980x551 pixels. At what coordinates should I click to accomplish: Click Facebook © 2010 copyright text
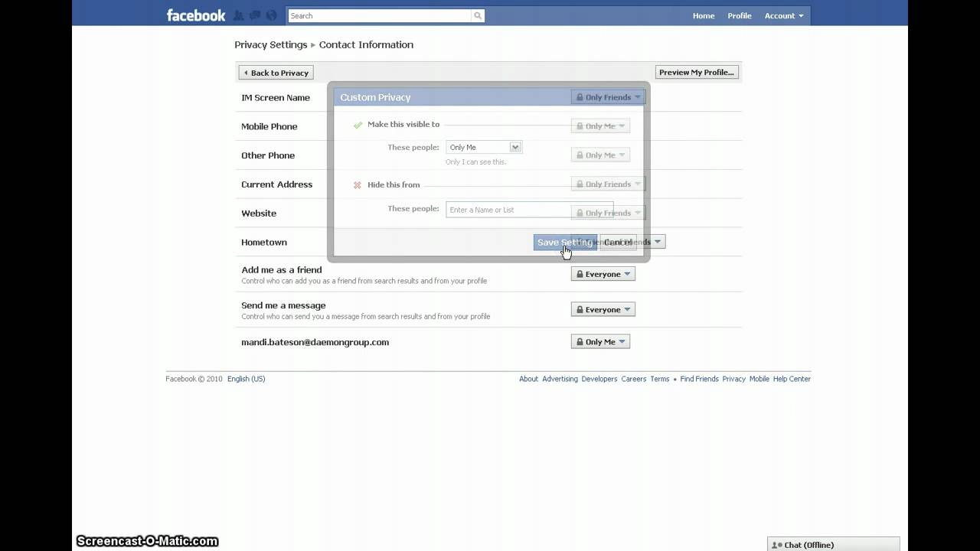point(194,379)
